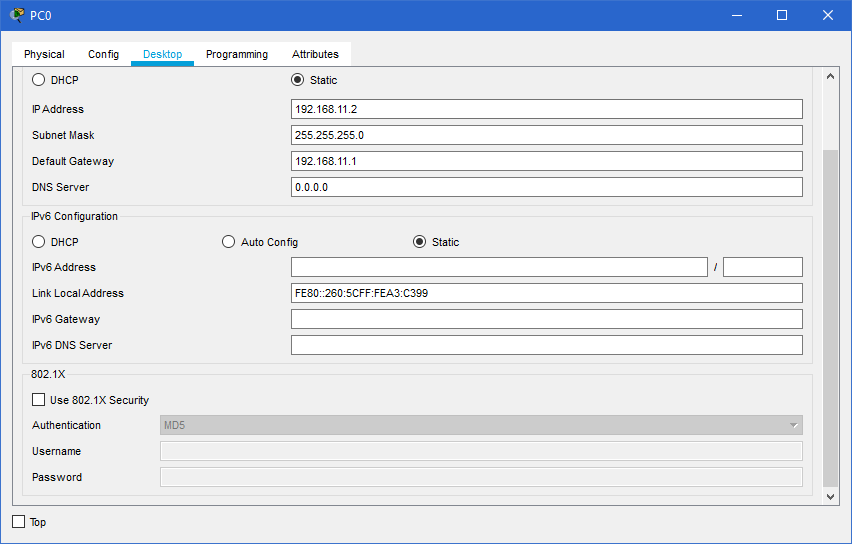The image size is (852, 544).
Task: Click the 802.1X group label
Action: pyautogui.click(x=48, y=374)
